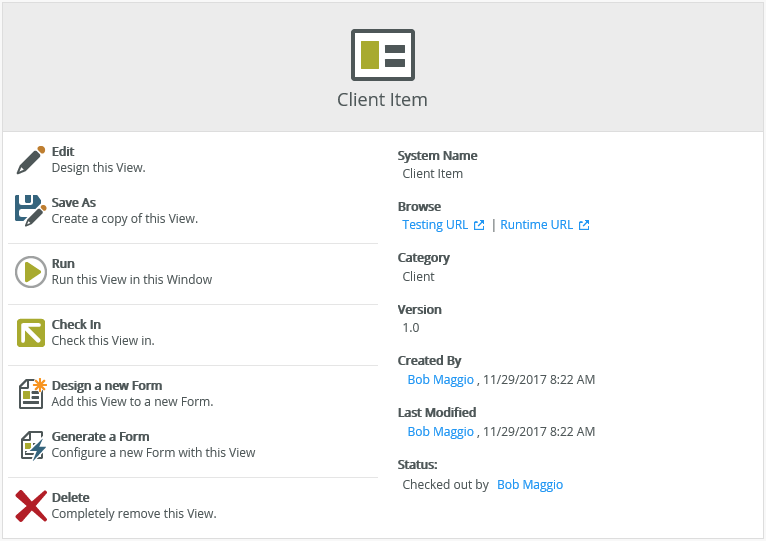This screenshot has width=766, height=541.
Task: Click the red Delete X icon
Action: click(x=31, y=506)
